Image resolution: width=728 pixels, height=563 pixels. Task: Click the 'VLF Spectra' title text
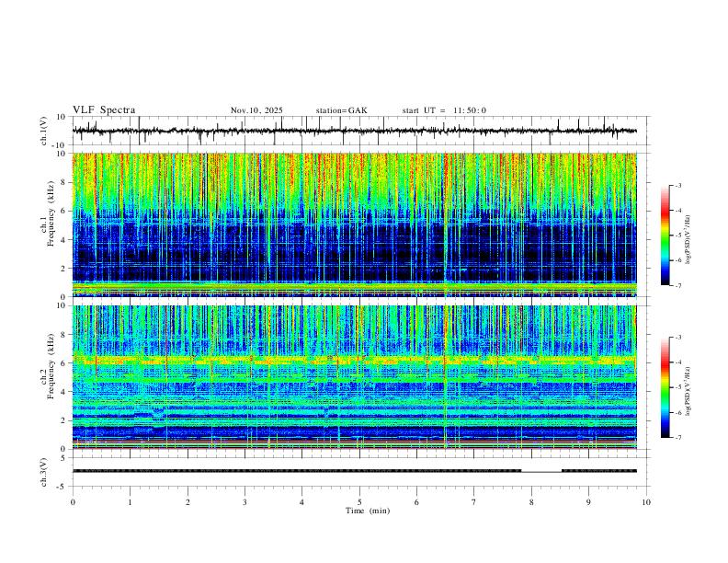[x=104, y=110]
